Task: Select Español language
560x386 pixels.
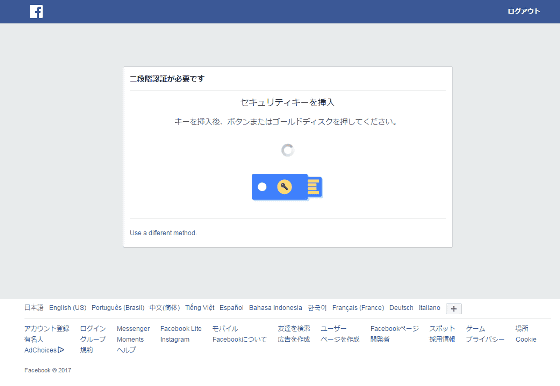Action: tap(231, 307)
